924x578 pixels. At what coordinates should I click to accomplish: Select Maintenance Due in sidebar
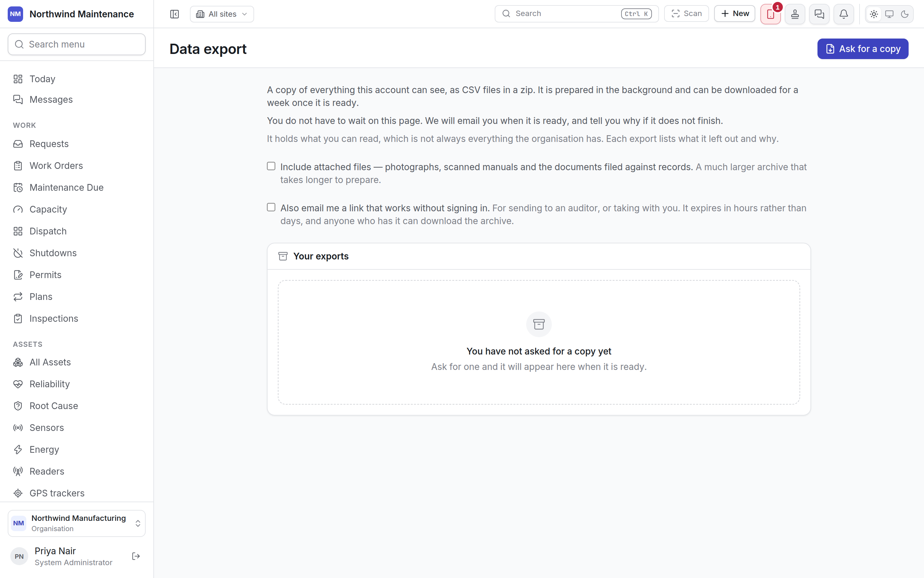[x=77, y=188]
